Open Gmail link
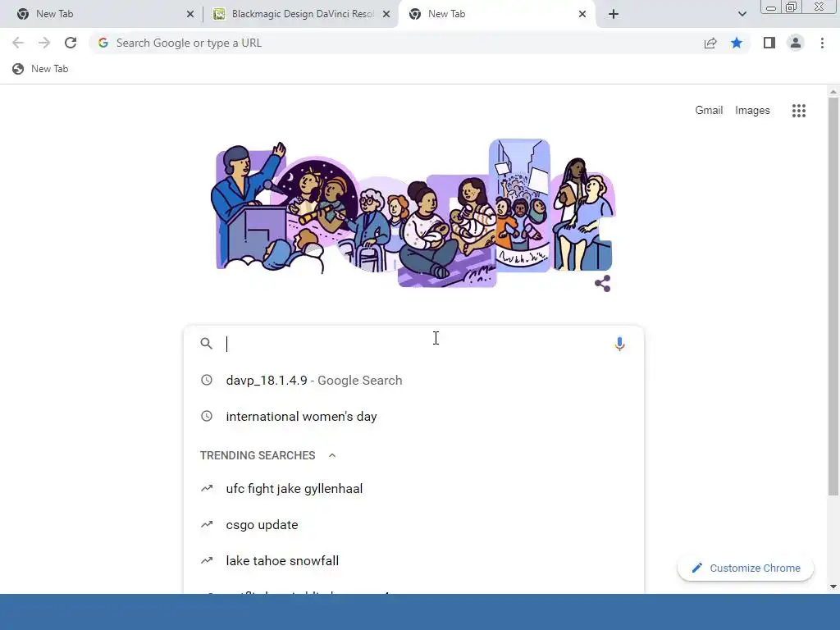Image resolution: width=840 pixels, height=630 pixels. pos(709,111)
